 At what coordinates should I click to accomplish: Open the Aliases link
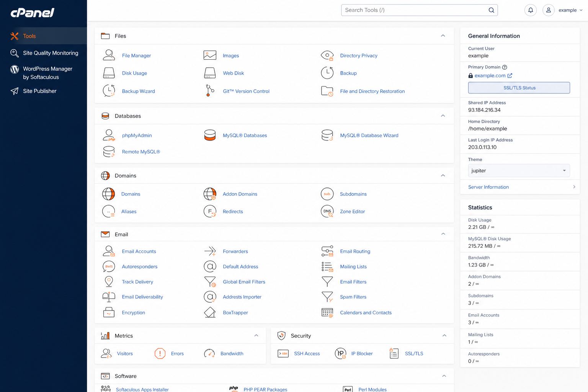pyautogui.click(x=129, y=211)
